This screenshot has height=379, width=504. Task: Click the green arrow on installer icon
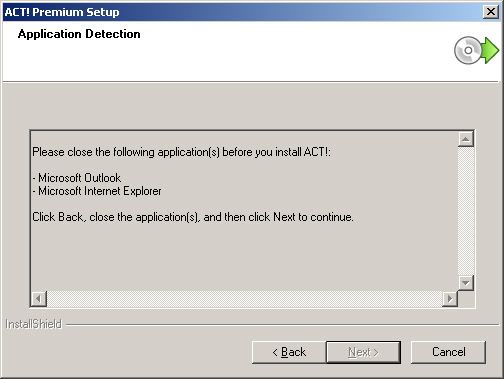[x=490, y=50]
